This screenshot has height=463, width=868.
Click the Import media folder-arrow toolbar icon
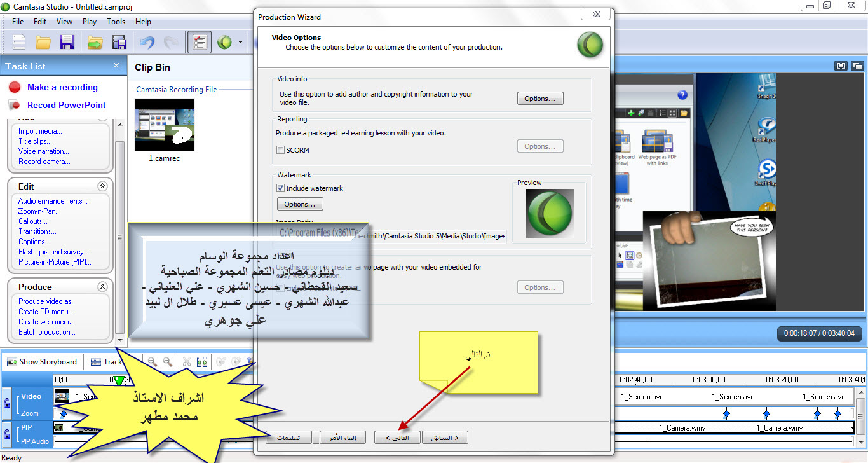[x=95, y=43]
